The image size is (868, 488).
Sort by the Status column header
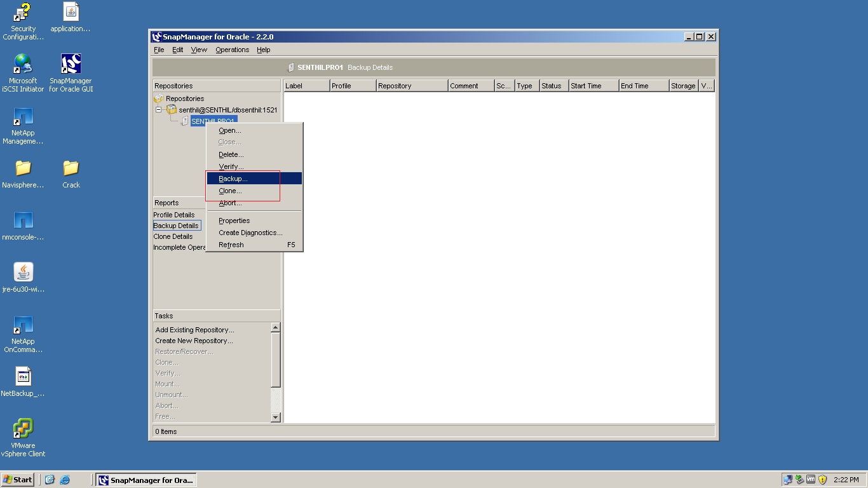[554, 86]
